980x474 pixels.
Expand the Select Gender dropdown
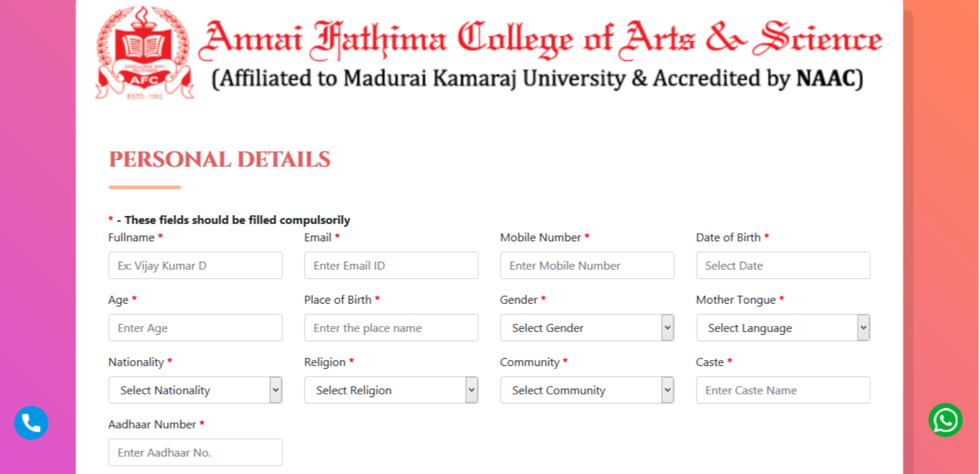587,328
